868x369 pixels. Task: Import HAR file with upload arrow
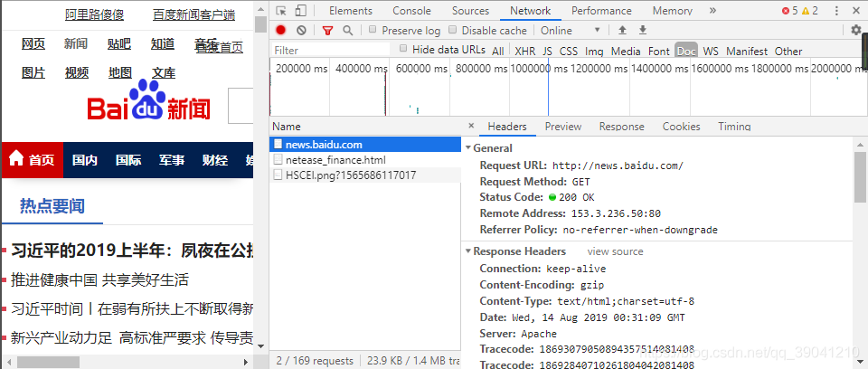pos(622,30)
